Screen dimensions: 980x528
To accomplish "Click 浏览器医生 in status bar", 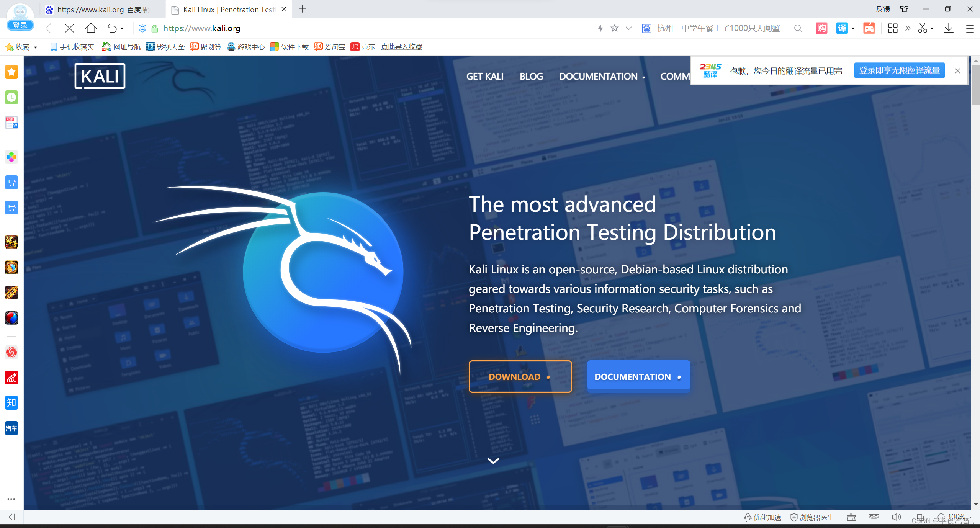I will click(x=812, y=517).
